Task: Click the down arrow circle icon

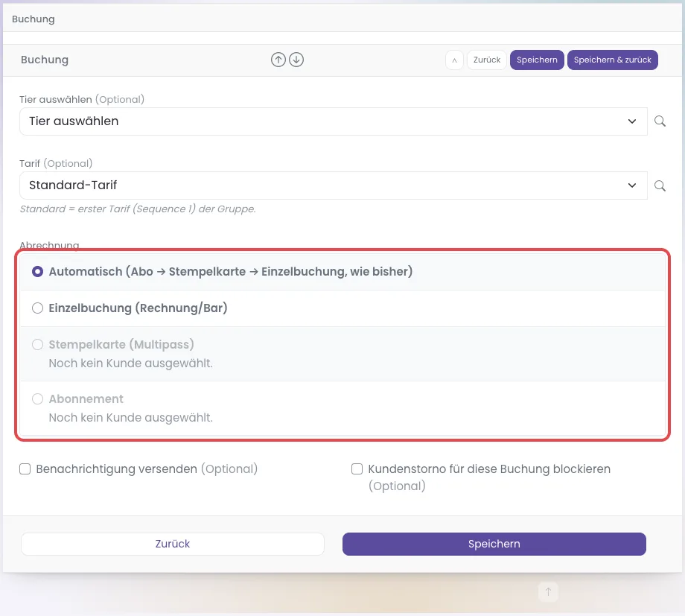Action: (x=296, y=60)
